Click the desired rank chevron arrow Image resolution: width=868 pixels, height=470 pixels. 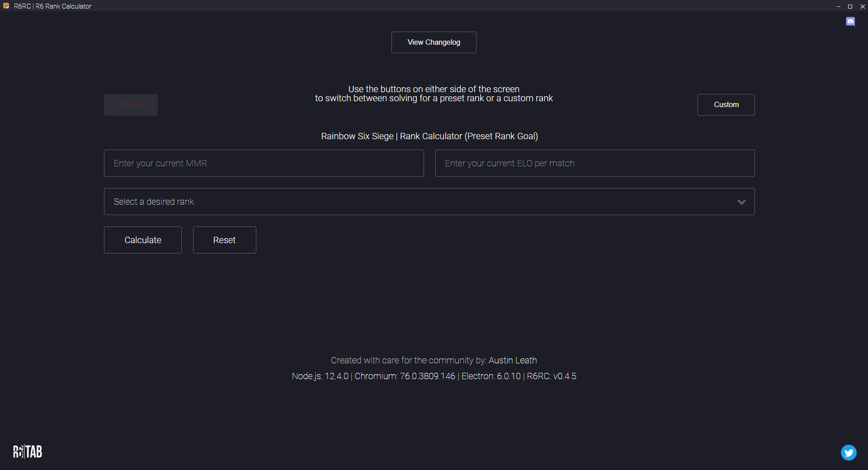(741, 202)
